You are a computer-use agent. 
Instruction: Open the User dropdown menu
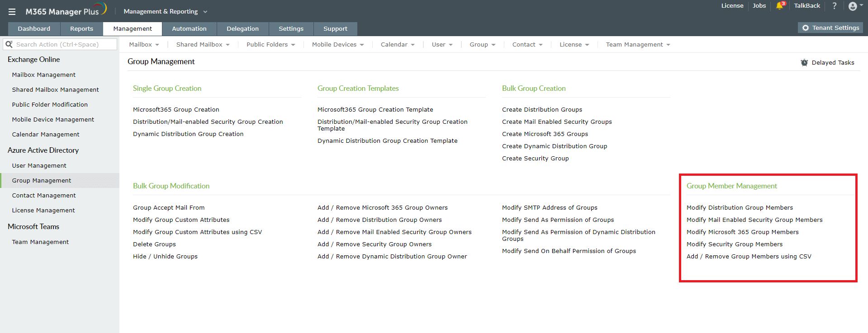[x=442, y=44]
